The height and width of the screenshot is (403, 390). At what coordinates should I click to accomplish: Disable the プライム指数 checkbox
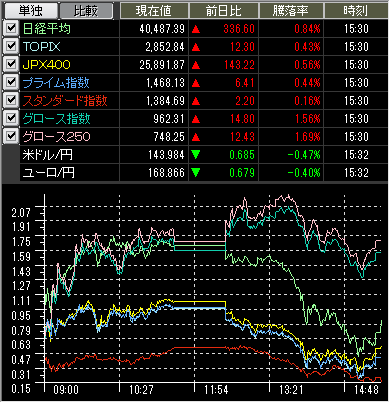[11, 82]
